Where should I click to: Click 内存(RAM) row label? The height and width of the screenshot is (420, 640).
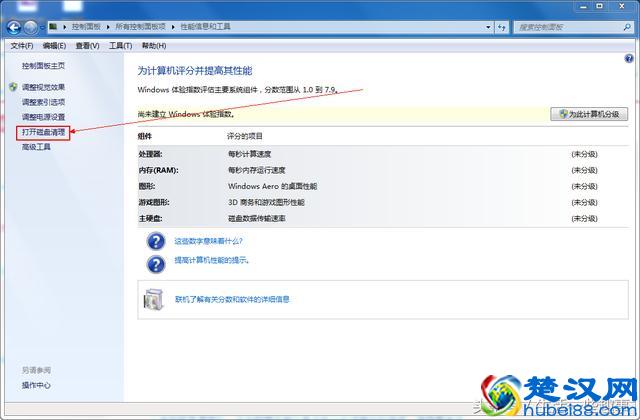pos(158,170)
